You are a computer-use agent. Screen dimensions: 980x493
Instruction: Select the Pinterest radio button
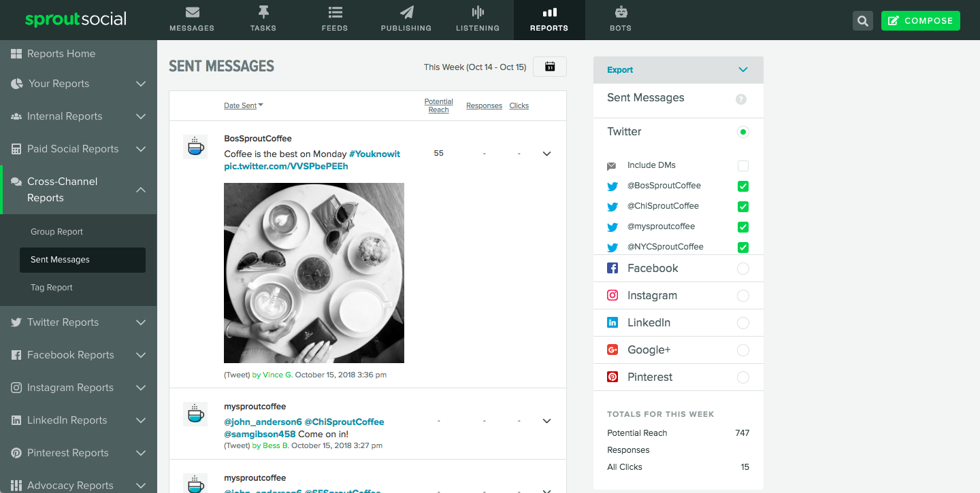coord(743,377)
